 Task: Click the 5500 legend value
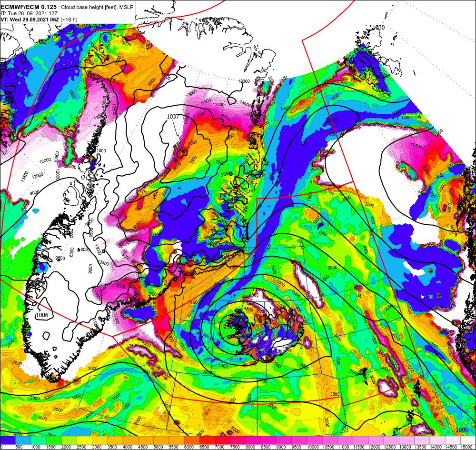tap(174, 447)
